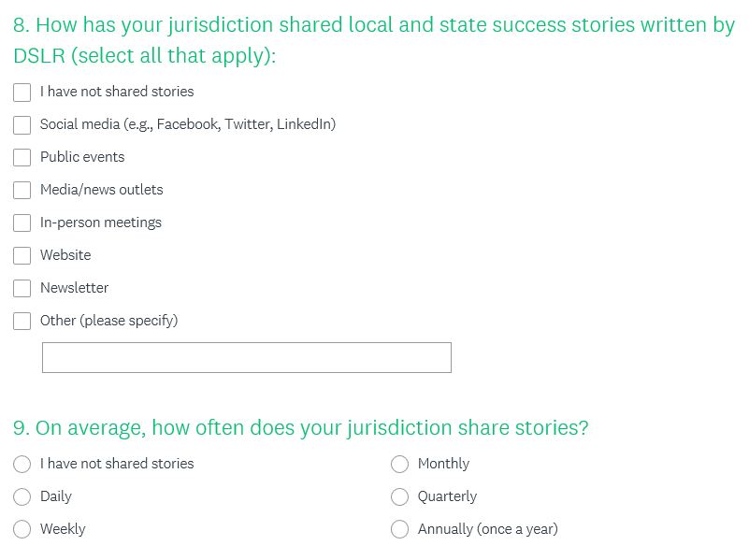Screen dimensions: 749x560
Task: Select the Media/news outlets checkbox
Action: [x=22, y=191]
